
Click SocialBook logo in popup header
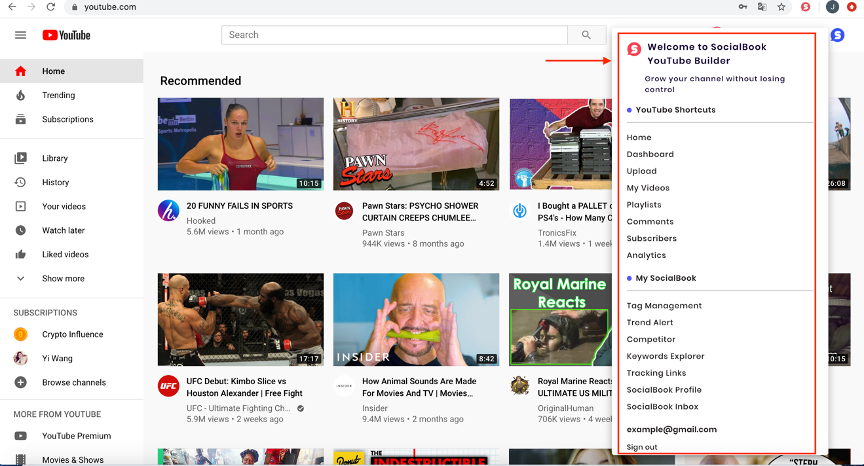pos(634,50)
